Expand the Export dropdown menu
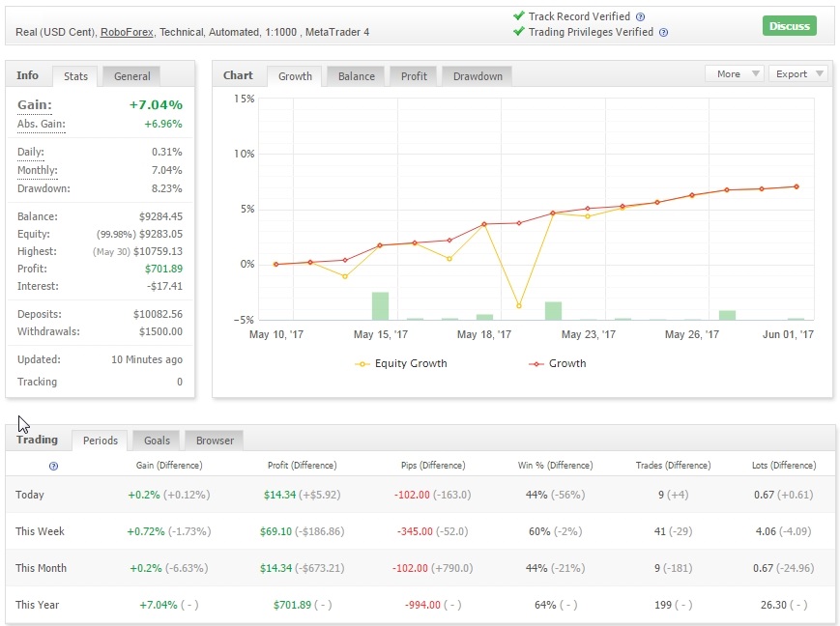The height and width of the screenshot is (626, 840). click(x=797, y=74)
